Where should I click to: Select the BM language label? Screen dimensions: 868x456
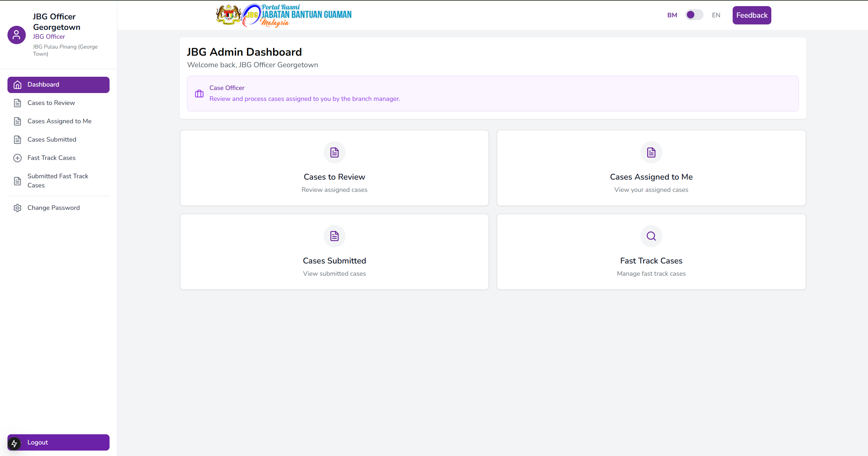click(672, 15)
